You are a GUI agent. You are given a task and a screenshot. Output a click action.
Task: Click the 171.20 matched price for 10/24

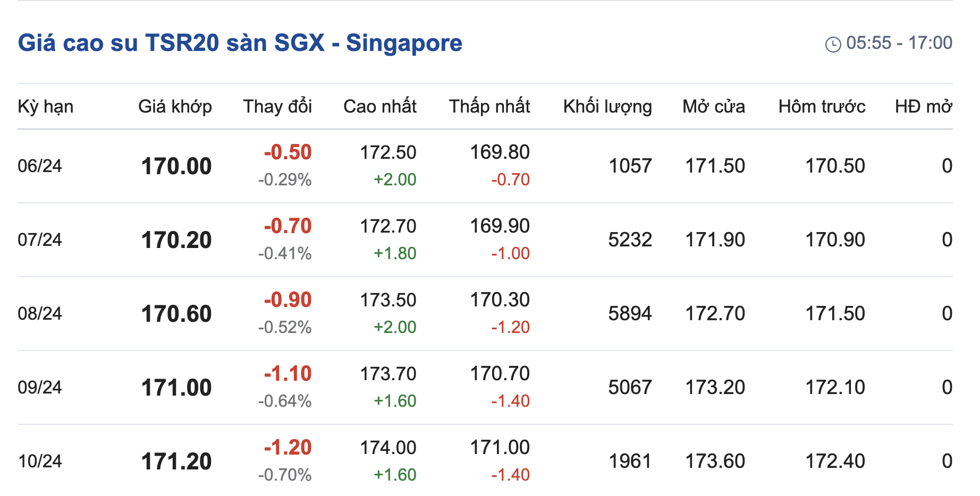click(176, 462)
